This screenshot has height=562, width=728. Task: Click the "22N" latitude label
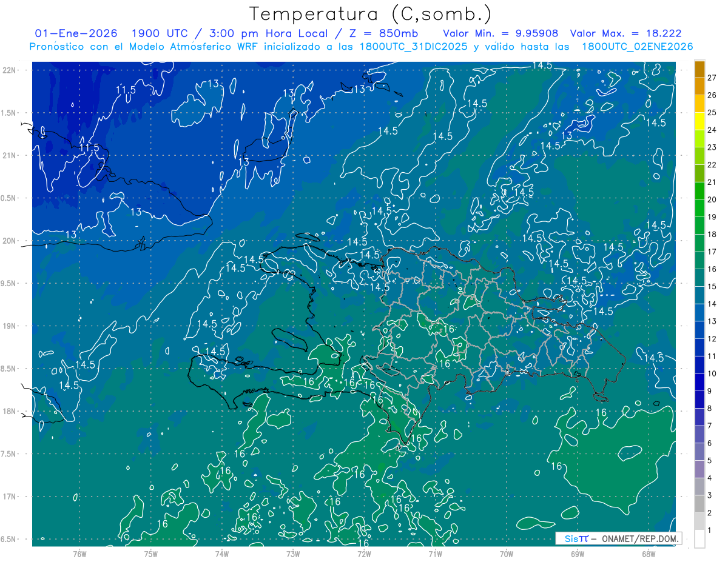click(x=10, y=70)
